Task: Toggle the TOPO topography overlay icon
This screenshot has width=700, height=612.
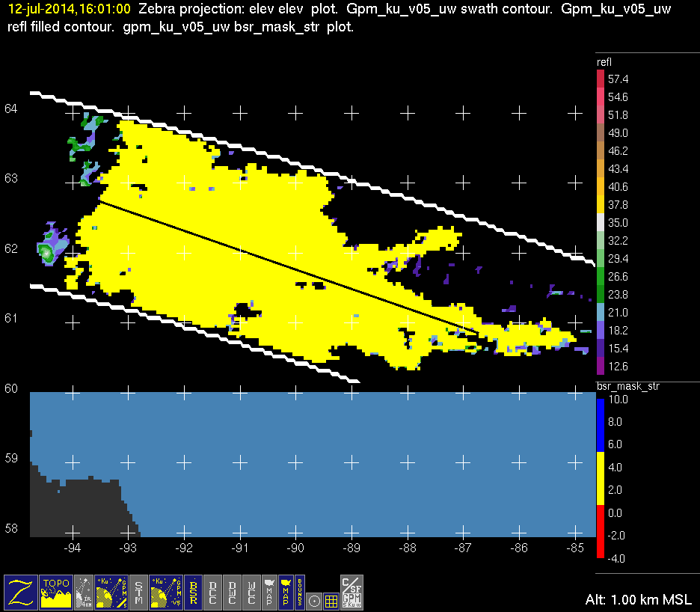Action: coord(56,593)
